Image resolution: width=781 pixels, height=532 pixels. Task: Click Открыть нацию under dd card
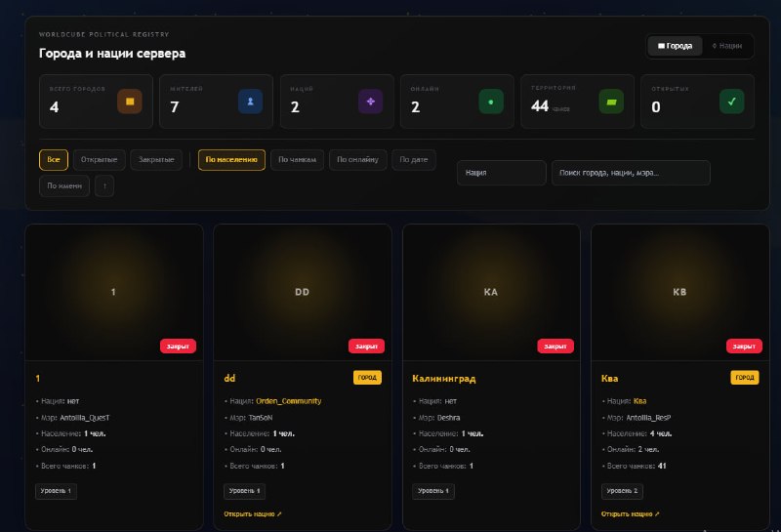tap(253, 514)
